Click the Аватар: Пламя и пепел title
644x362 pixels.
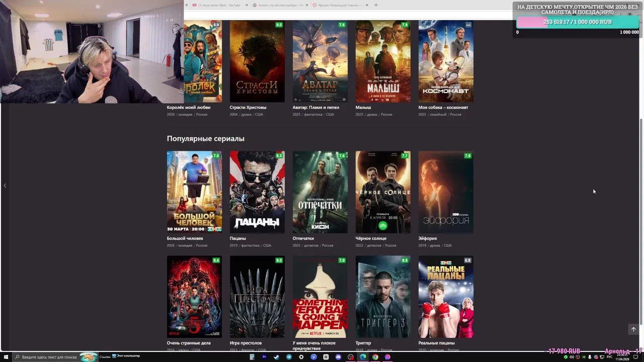point(316,107)
